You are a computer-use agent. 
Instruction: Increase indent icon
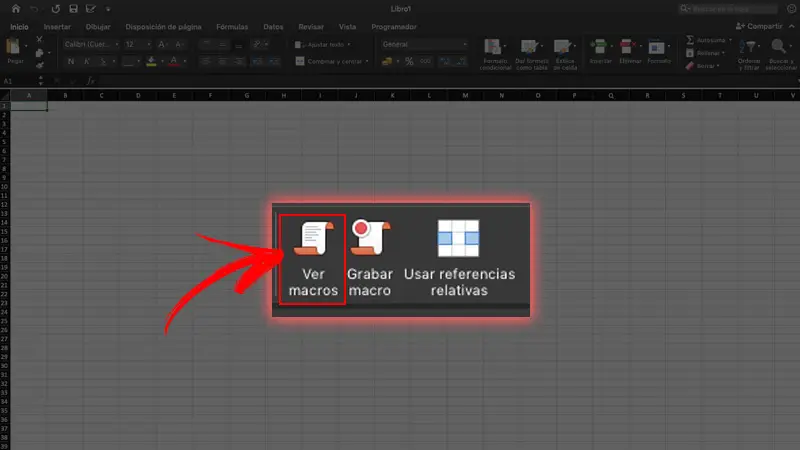[274, 61]
